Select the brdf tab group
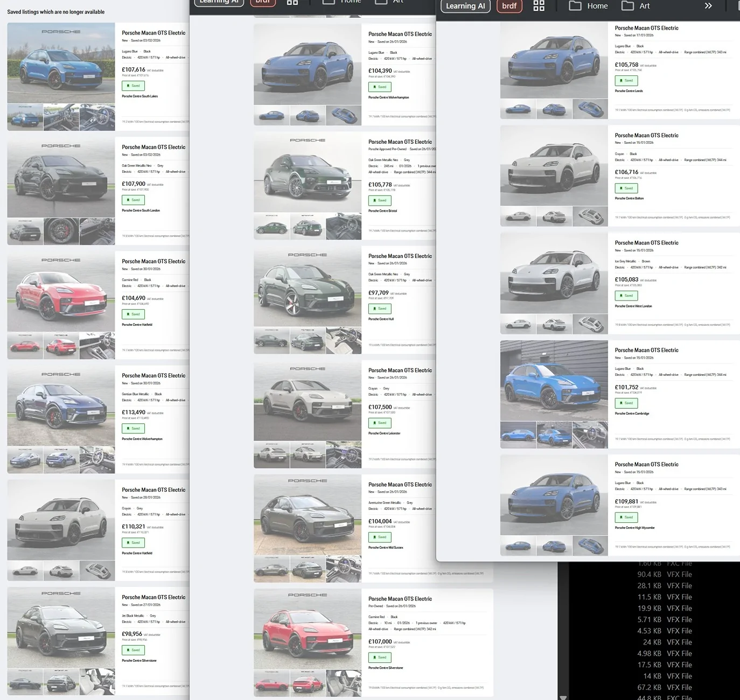Image resolution: width=740 pixels, height=700 pixels. click(x=509, y=6)
